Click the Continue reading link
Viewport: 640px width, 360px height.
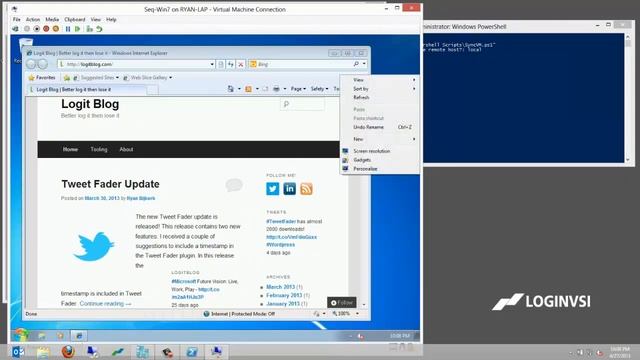(x=105, y=304)
